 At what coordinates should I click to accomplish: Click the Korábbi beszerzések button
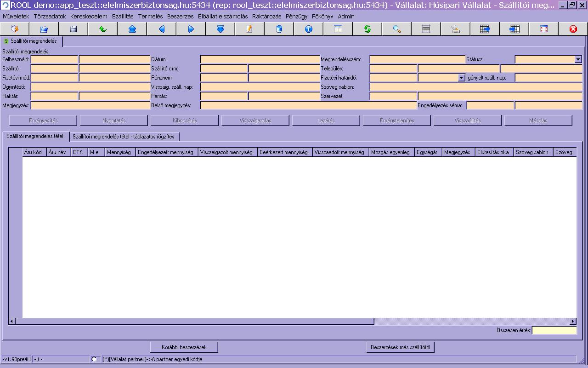point(184,347)
